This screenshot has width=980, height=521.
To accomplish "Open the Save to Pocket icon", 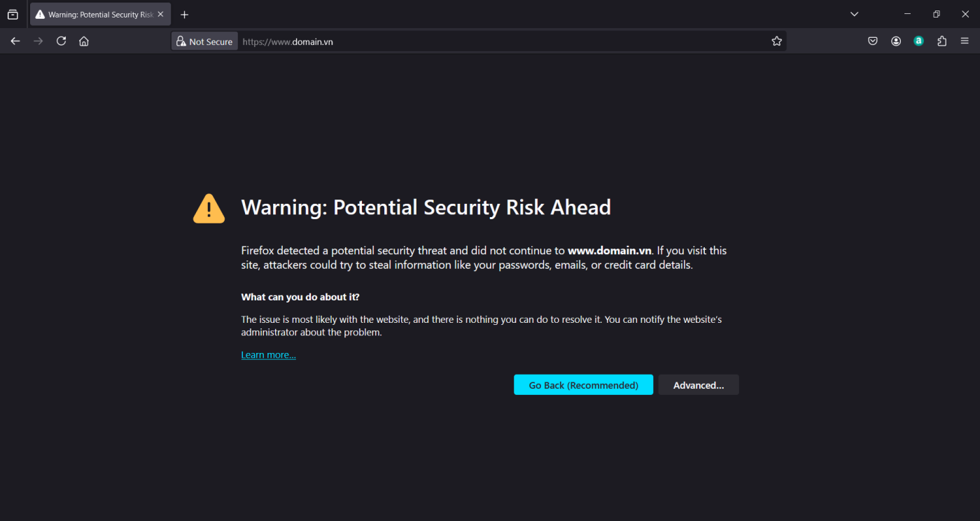I will (873, 41).
